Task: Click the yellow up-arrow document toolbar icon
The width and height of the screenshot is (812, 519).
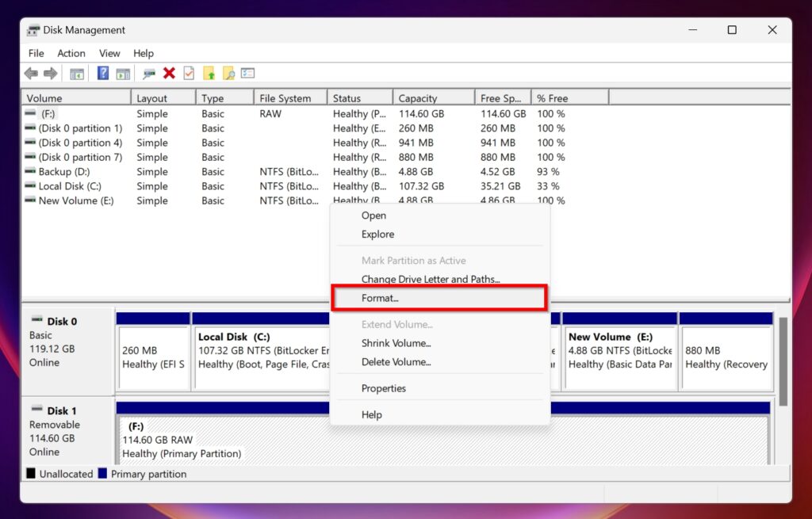Action: click(209, 73)
